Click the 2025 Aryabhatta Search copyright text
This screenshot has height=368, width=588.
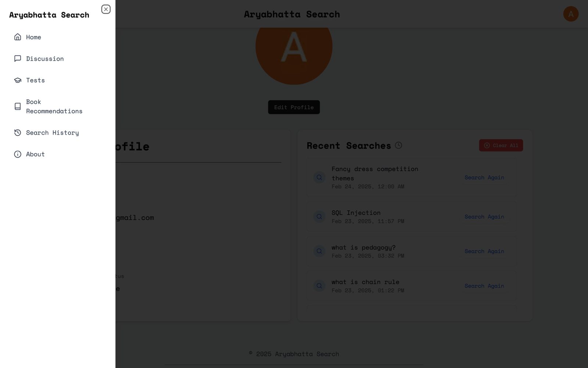[x=294, y=354]
